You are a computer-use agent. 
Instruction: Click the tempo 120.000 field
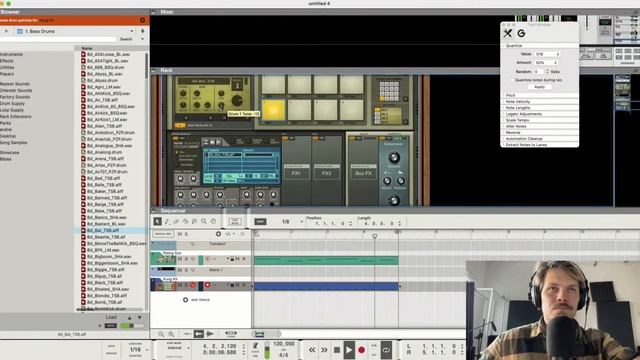tap(284, 344)
